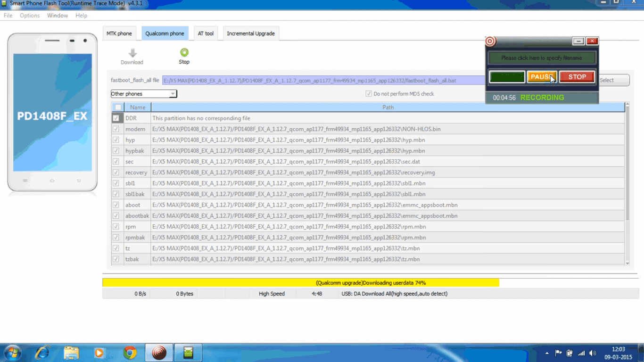Close the screen recorder window
The width and height of the screenshot is (644, 362).
(592, 41)
